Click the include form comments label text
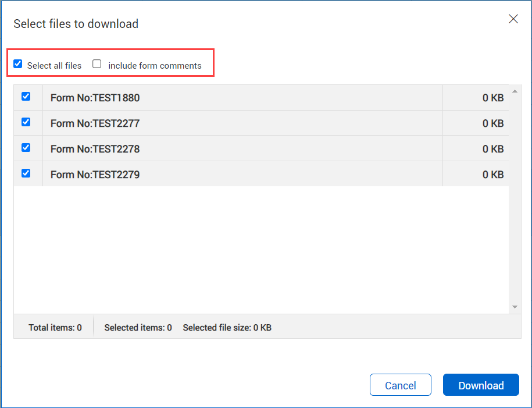532x408 pixels. tap(155, 66)
